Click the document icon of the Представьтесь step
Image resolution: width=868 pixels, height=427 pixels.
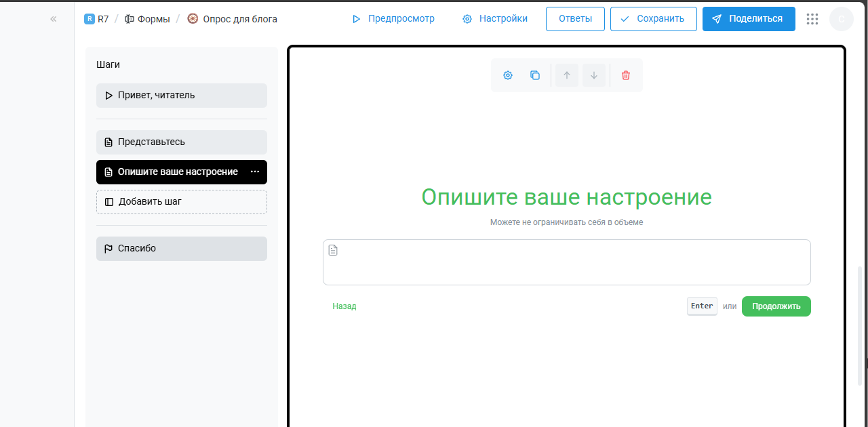108,142
